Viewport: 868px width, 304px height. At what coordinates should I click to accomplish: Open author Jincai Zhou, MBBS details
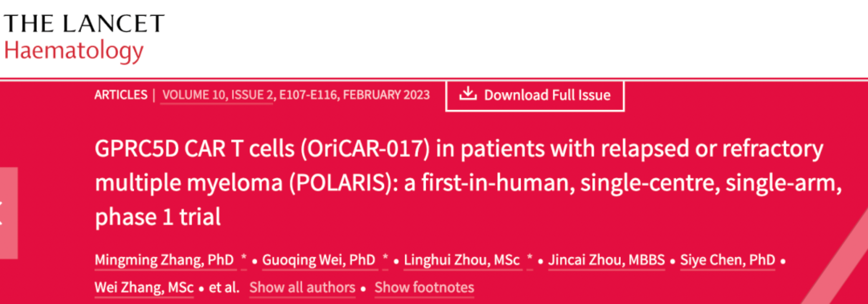[x=606, y=260]
